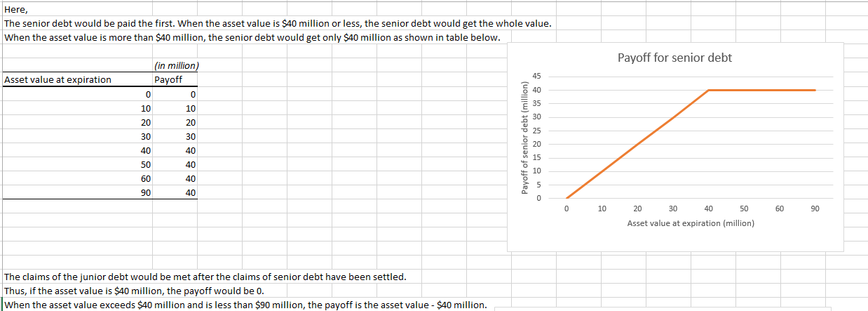Select the "Payoff" column header cell
Viewport: 868px width, 311px height.
tap(168, 79)
